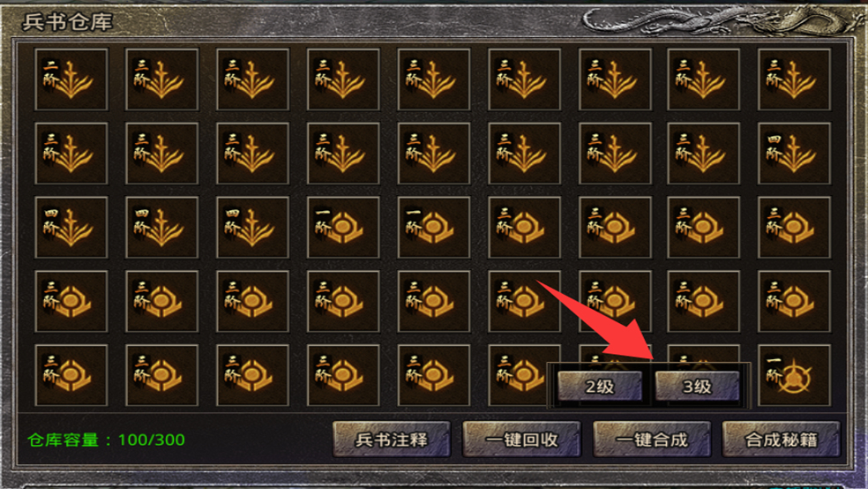The height and width of the screenshot is (489, 868).
Task: Pick the 一阶 shield book beside the 四阶 sword book
Action: [x=343, y=227]
